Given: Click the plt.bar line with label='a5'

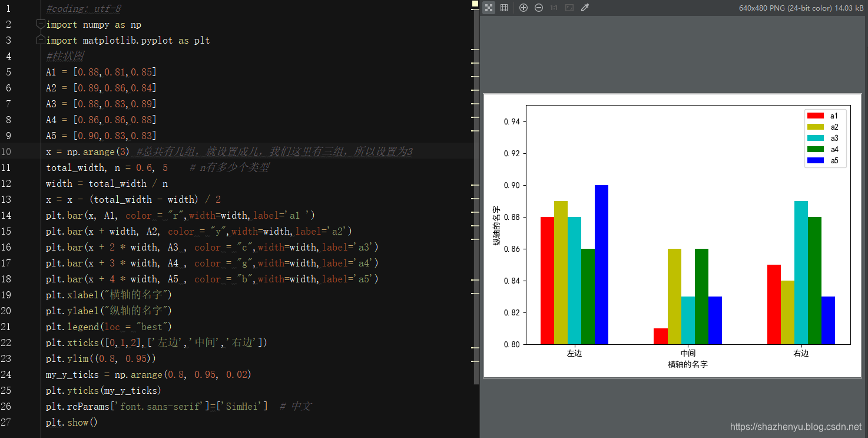Looking at the screenshot, I should point(213,279).
